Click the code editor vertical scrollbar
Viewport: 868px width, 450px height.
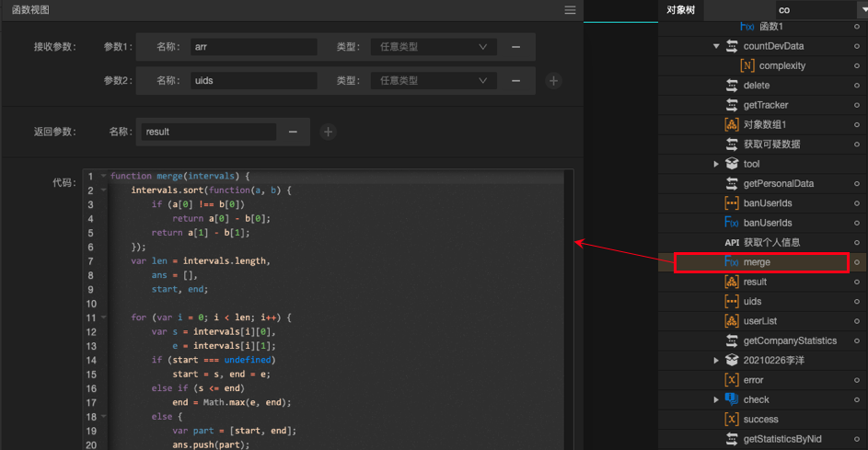click(569, 309)
